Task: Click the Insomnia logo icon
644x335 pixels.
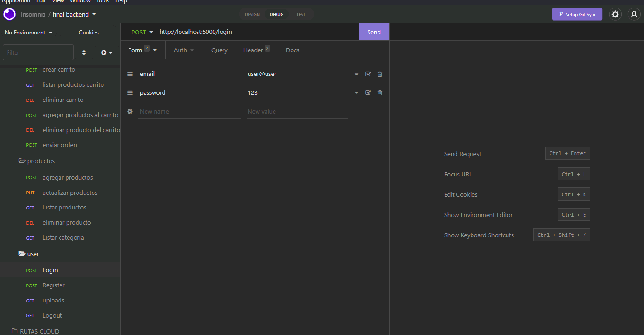Action: point(9,14)
